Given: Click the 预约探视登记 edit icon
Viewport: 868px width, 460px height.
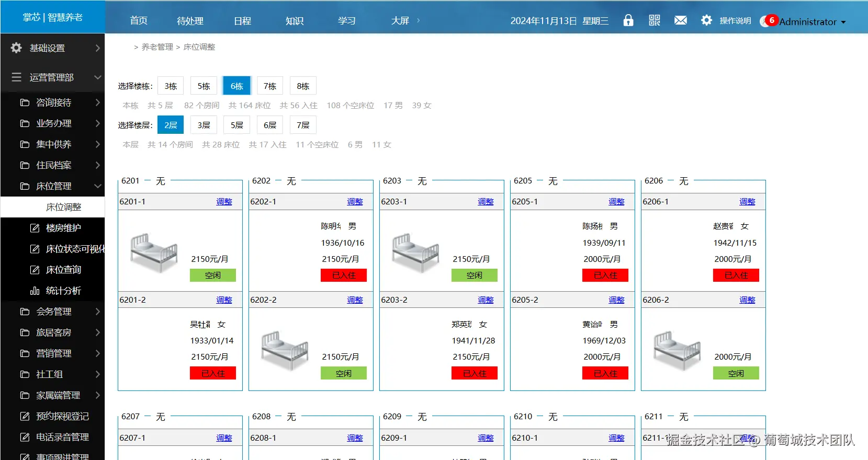Looking at the screenshot, I should tap(25, 416).
